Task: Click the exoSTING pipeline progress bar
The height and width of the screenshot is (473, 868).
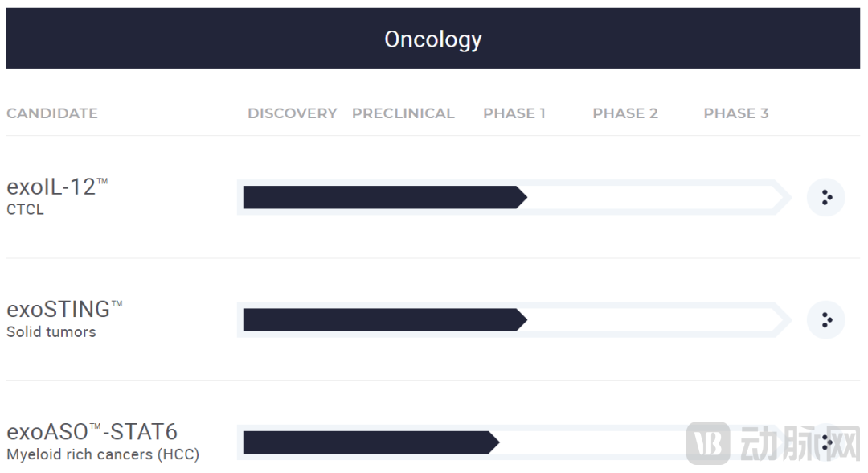Action: [384, 320]
